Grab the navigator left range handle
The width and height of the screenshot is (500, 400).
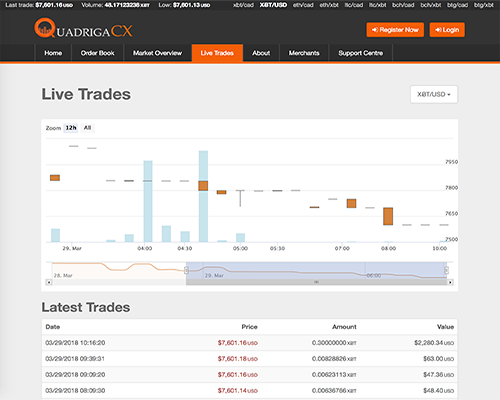click(186, 270)
